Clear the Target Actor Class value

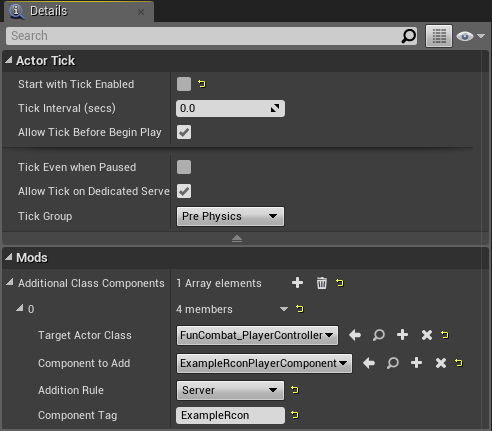point(427,335)
